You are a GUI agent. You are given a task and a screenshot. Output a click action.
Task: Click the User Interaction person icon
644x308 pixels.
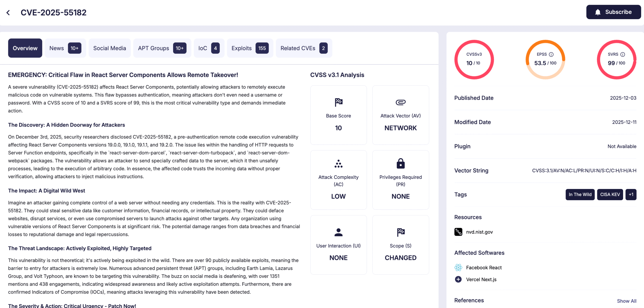pos(338,232)
